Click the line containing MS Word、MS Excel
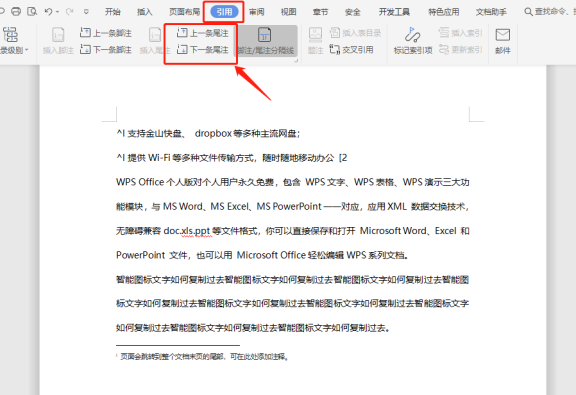Viewport: 576px width, 395px height. 293,207
